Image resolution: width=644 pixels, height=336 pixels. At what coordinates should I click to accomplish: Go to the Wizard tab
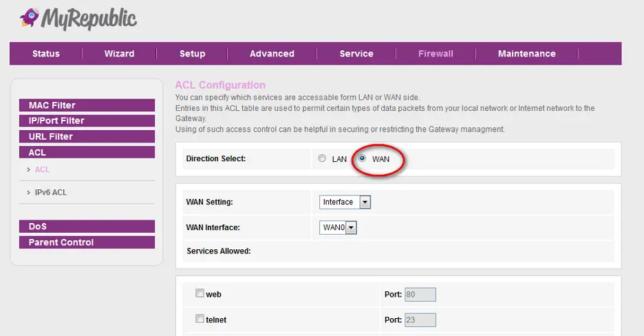coord(119,54)
